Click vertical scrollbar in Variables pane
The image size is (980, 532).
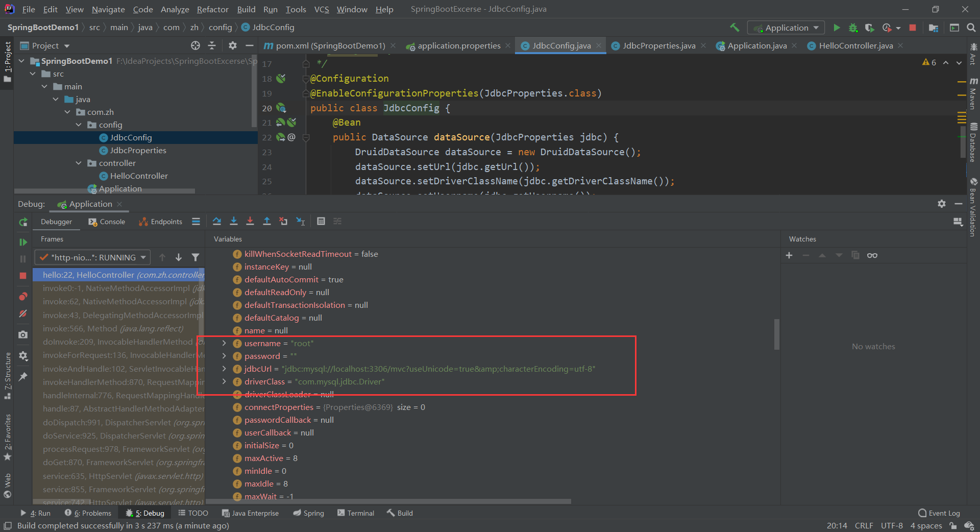coord(777,334)
